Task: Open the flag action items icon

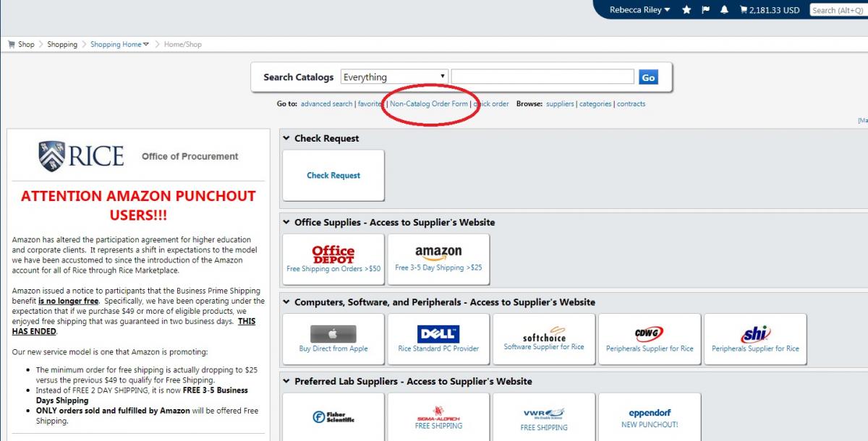Action: pyautogui.click(x=706, y=10)
